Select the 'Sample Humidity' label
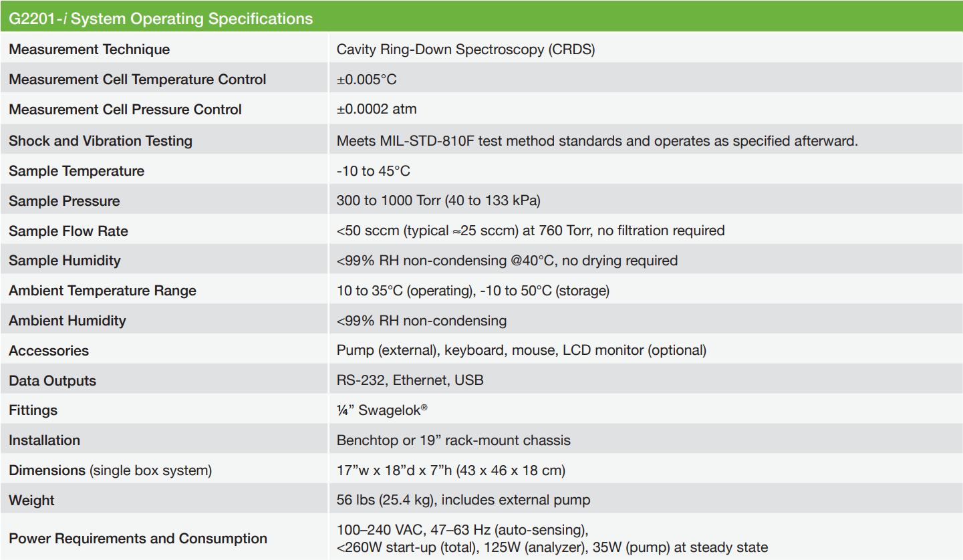This screenshot has height=560, width=963. point(65,261)
